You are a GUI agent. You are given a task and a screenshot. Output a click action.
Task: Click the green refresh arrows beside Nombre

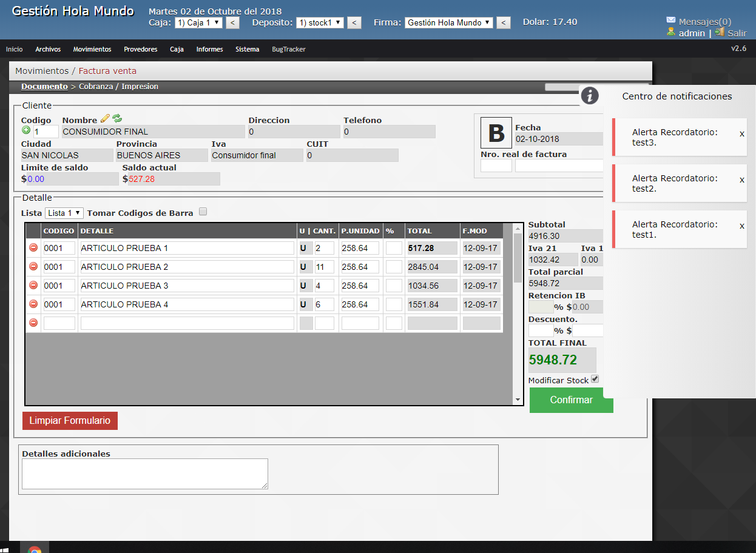point(117,119)
